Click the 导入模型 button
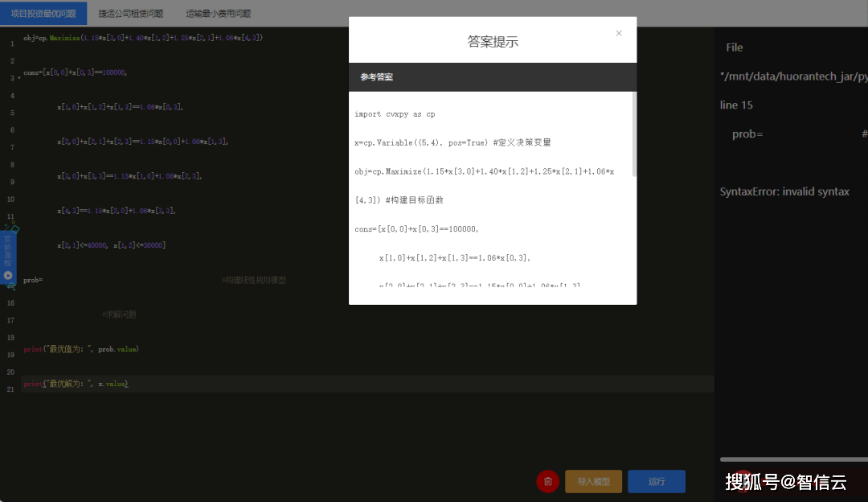 tap(593, 481)
